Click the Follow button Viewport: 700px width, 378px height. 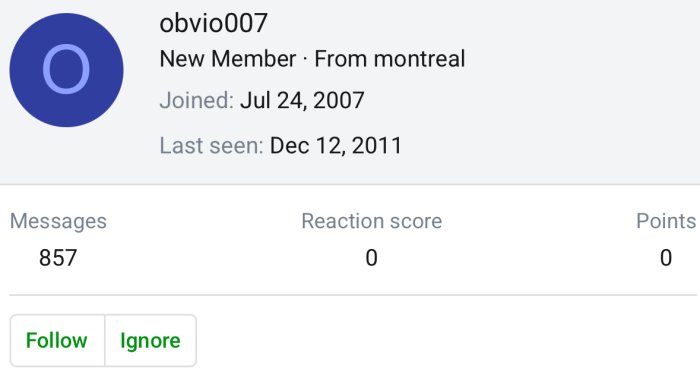pyautogui.click(x=57, y=341)
